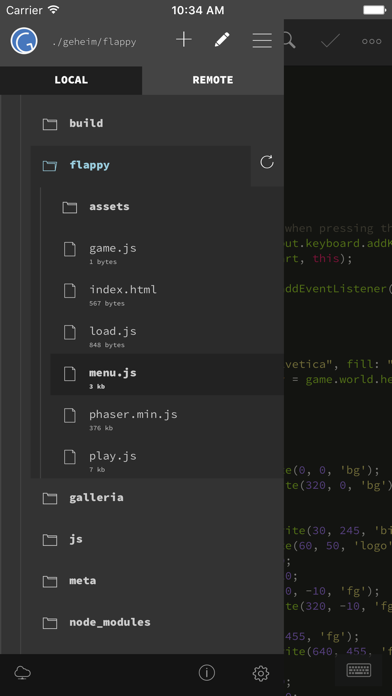Expand the js folder
The height and width of the screenshot is (696, 392).
76,539
